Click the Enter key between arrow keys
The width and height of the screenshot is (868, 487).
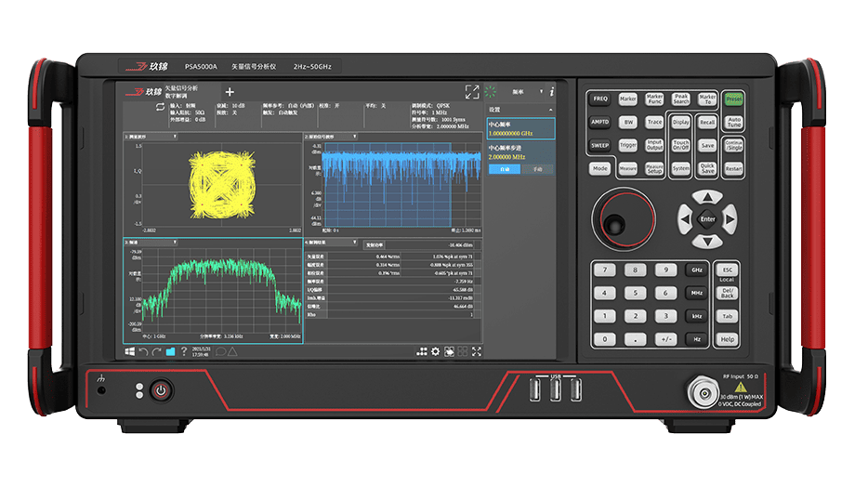point(707,219)
